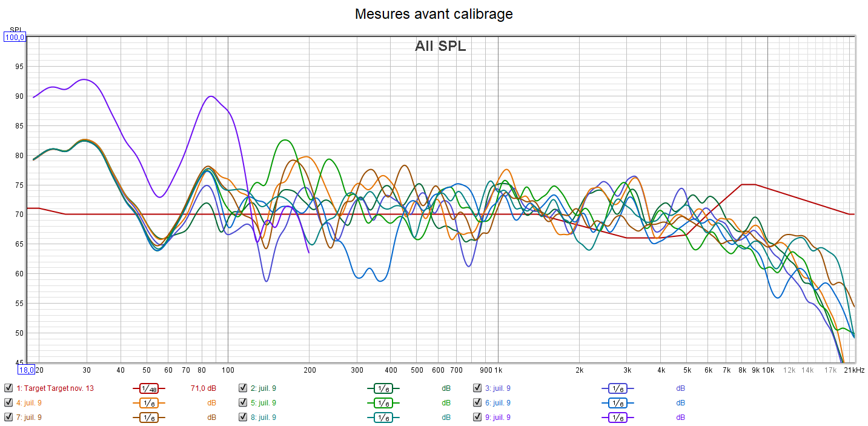Click the green 1/6 smoothing icon for trace 5
This screenshot has height=426, width=868.
pos(383,403)
